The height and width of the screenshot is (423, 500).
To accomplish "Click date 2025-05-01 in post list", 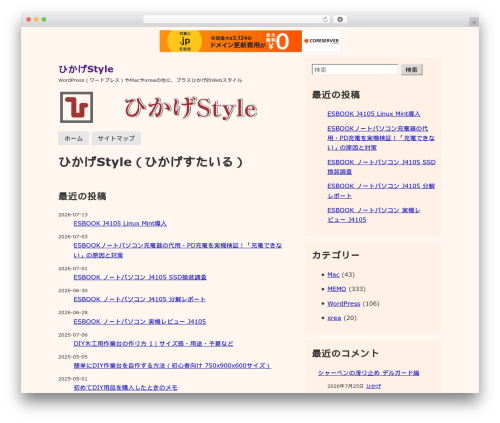I will click(73, 379).
